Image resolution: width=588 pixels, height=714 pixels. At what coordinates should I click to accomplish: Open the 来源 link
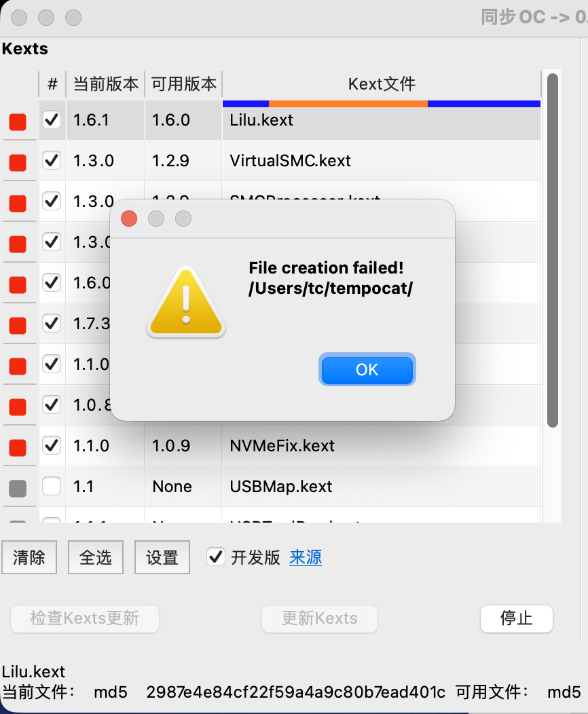click(x=306, y=557)
